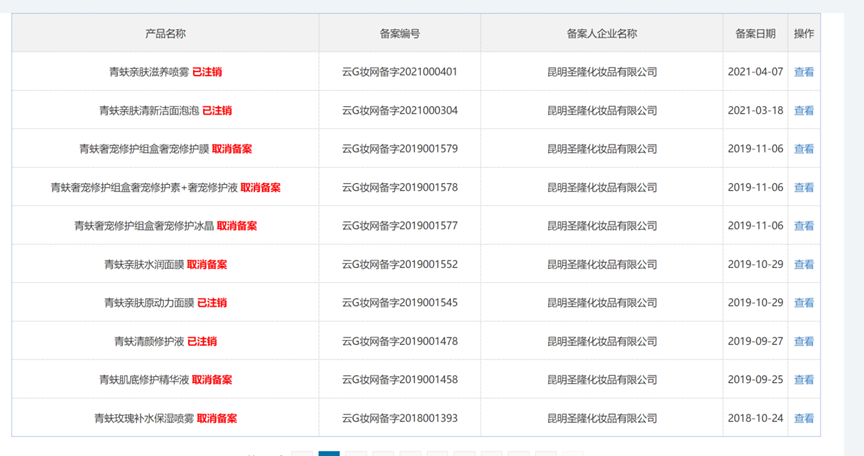Click the date 2019-09-25
Viewport: 864px width, 456px height.
tap(755, 380)
